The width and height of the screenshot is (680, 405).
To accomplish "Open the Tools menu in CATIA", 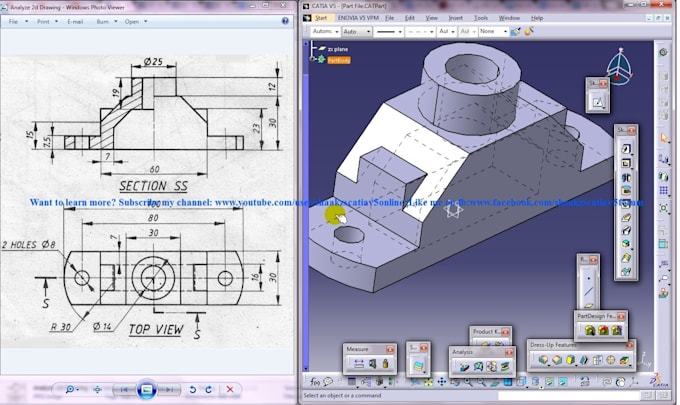I will click(481, 18).
